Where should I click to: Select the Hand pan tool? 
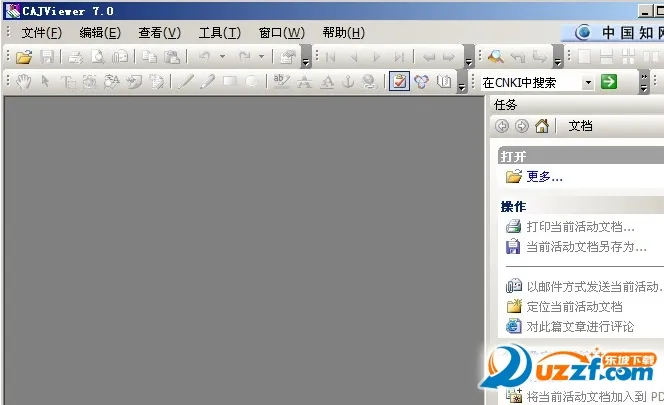click(x=24, y=82)
